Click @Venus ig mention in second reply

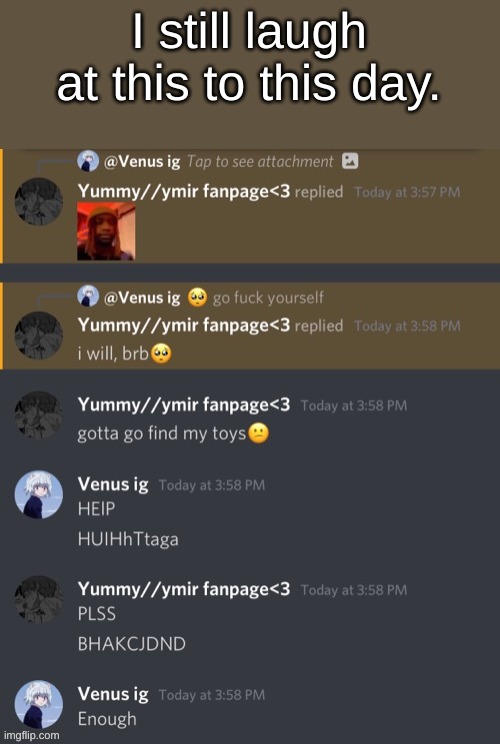142,298
